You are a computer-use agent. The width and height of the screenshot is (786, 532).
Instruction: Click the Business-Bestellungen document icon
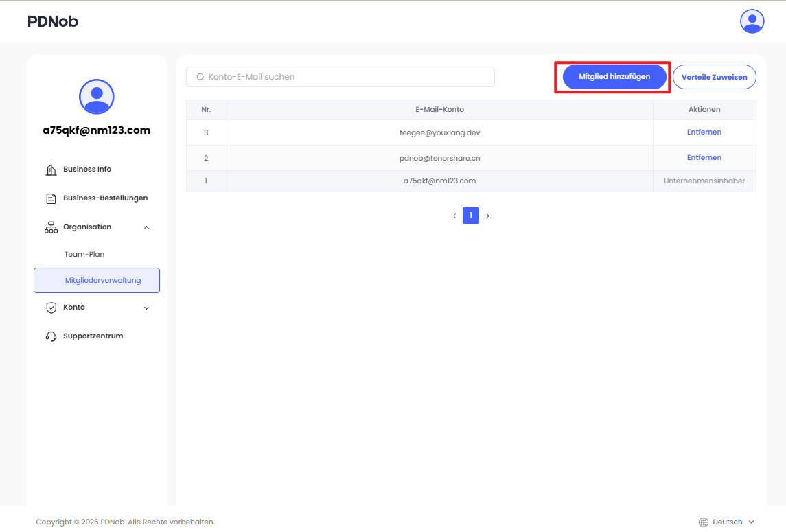pos(51,198)
